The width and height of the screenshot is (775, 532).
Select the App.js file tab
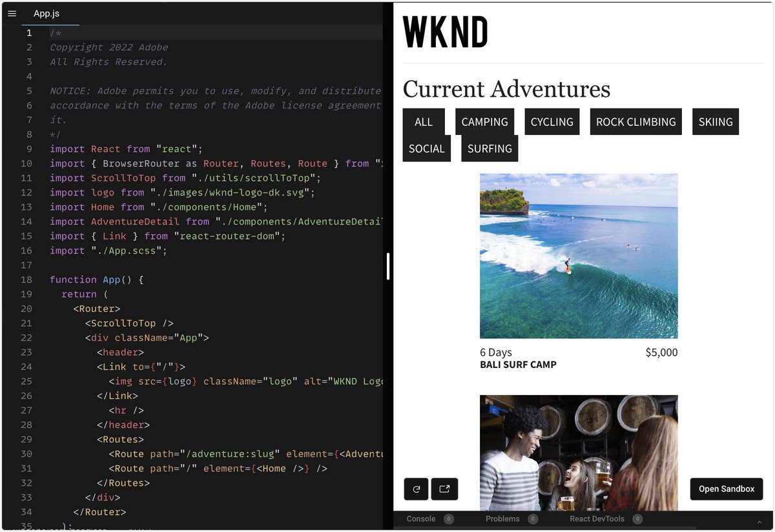coord(46,13)
